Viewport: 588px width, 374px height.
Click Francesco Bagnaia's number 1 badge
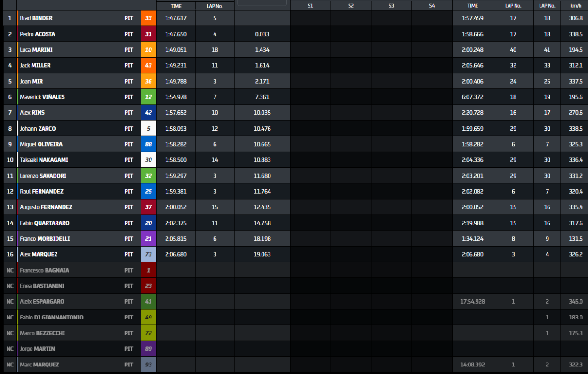tap(148, 270)
